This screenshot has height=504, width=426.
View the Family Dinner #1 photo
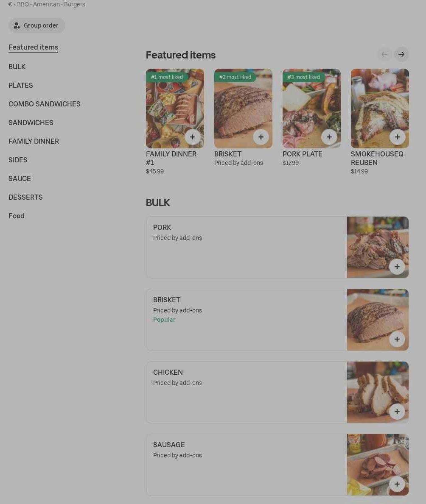(175, 109)
